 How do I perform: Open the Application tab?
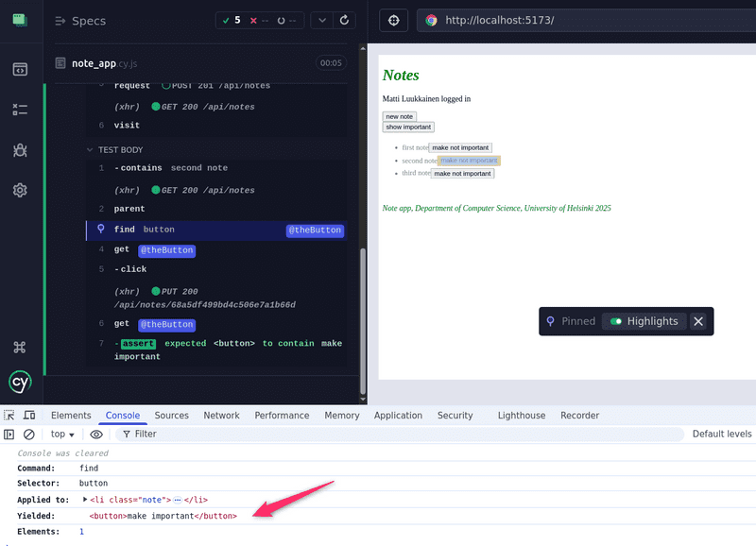click(398, 416)
